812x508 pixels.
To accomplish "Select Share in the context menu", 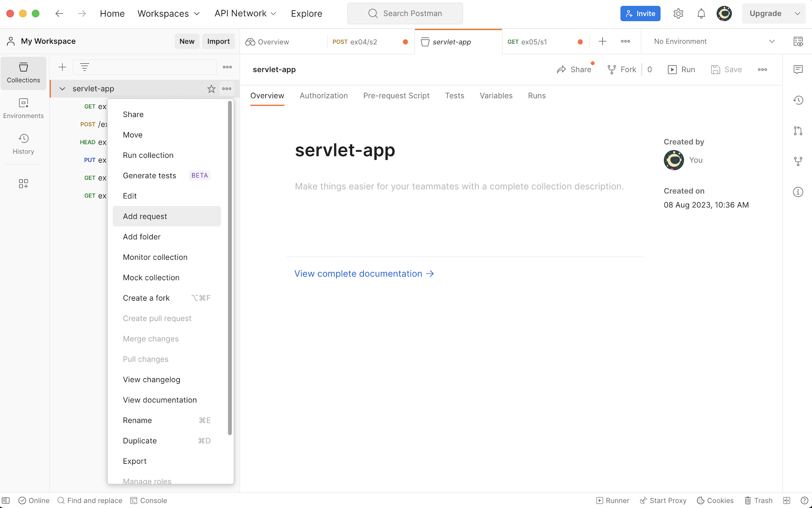I will point(167,115).
